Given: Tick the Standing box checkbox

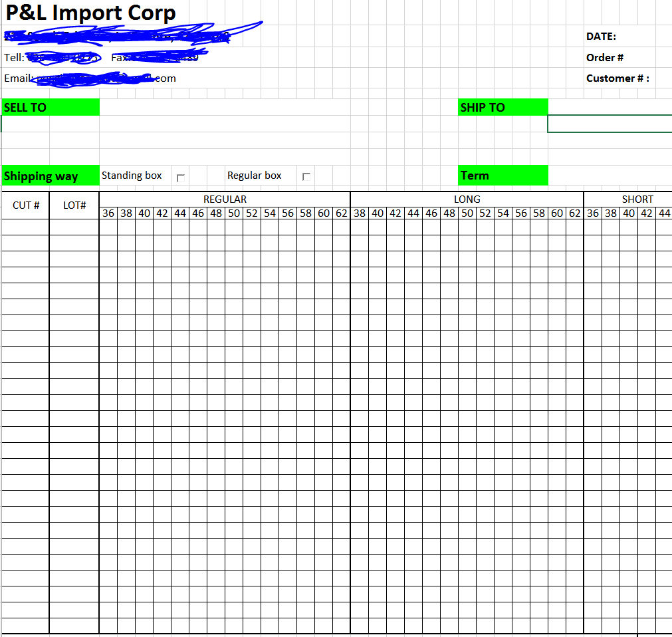Looking at the screenshot, I should [x=180, y=178].
